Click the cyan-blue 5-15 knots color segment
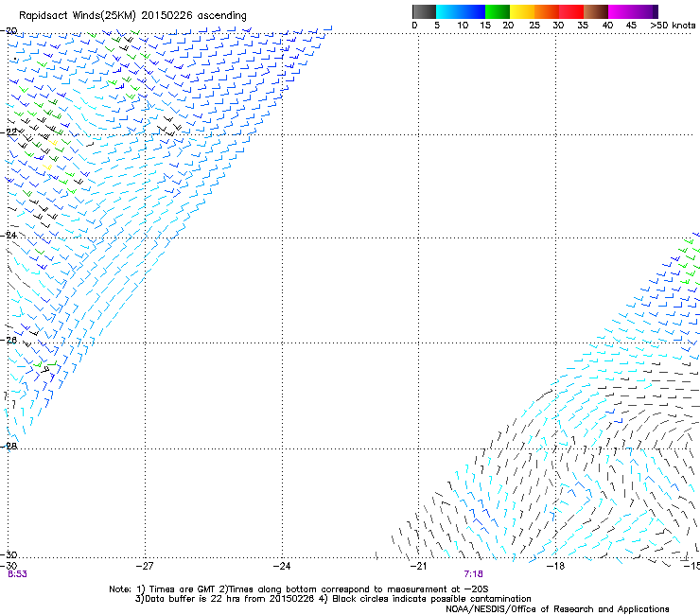This screenshot has height=615, width=700. click(x=461, y=11)
